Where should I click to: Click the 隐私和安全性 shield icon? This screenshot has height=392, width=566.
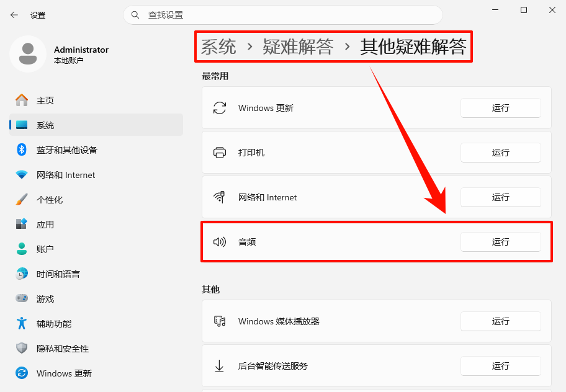coord(22,349)
